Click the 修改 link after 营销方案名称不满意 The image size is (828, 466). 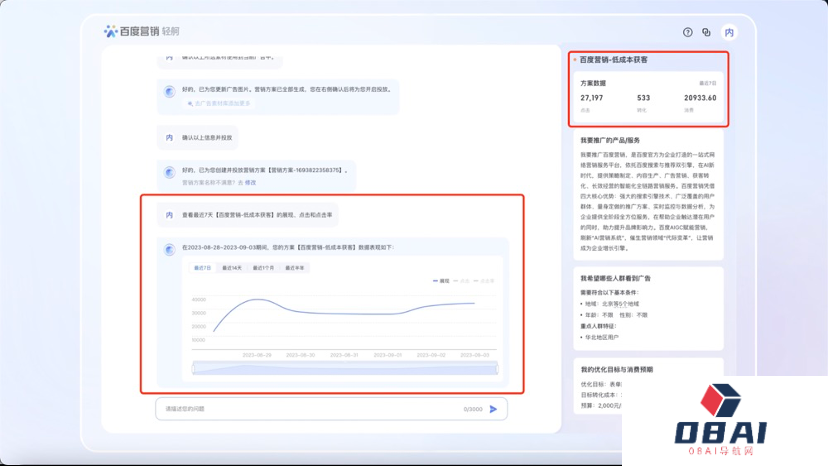click(x=250, y=182)
